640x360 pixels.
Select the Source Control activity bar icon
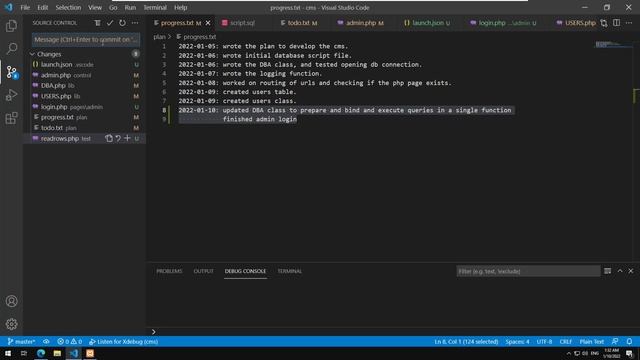(11, 72)
